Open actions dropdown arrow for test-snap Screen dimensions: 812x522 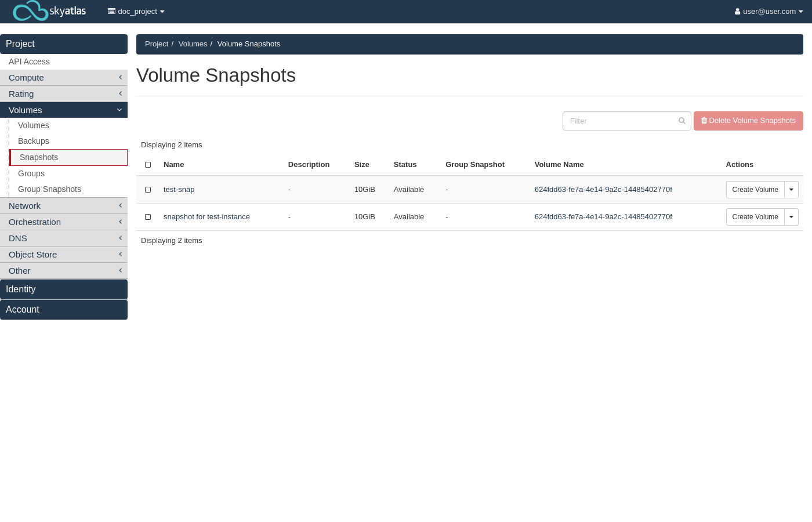click(791, 190)
